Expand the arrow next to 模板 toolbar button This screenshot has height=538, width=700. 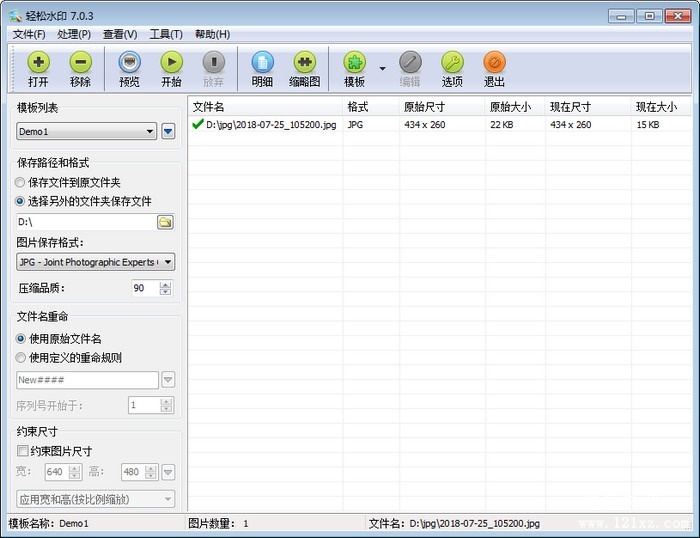coord(383,68)
